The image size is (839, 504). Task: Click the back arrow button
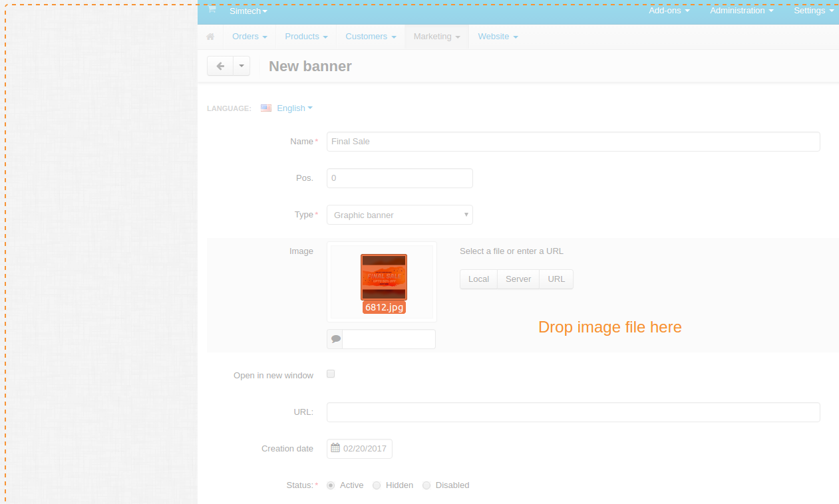point(220,66)
